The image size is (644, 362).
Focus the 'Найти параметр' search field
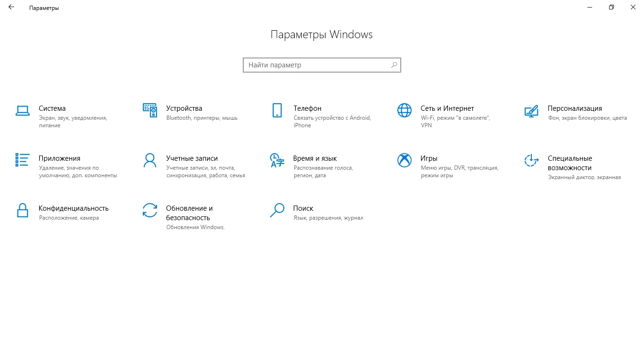(x=322, y=65)
